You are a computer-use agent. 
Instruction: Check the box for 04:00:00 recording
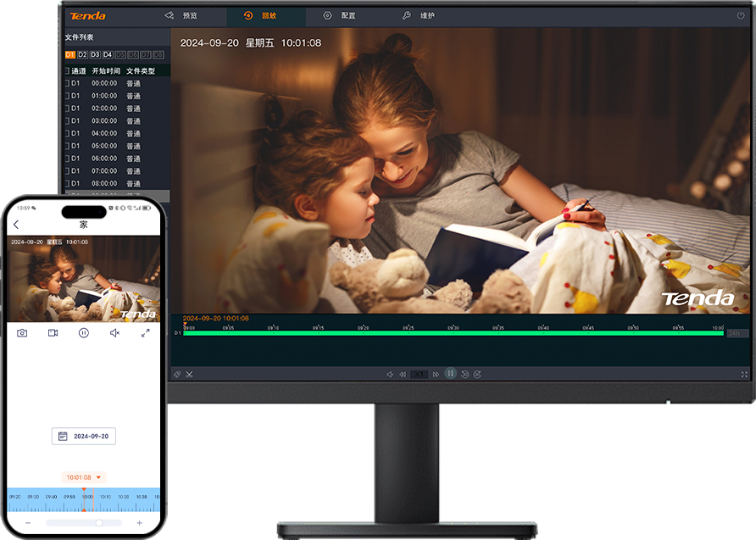pyautogui.click(x=67, y=133)
